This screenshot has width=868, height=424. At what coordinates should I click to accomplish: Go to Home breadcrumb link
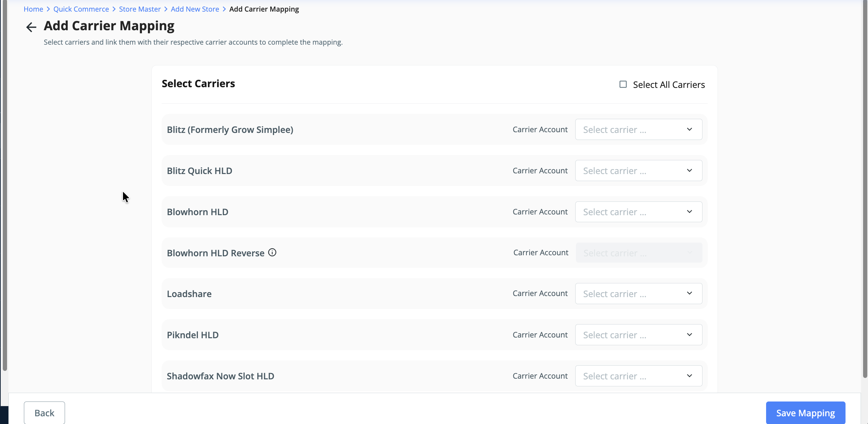[33, 9]
